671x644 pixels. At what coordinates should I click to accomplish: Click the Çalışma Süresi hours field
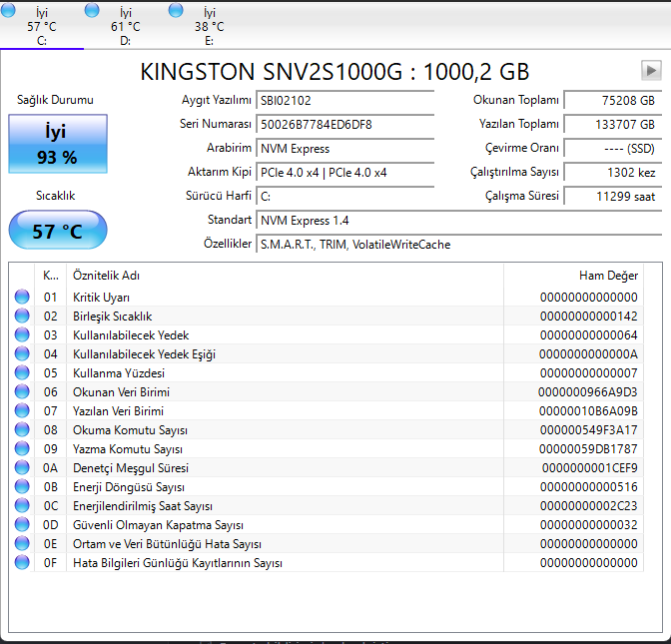(x=611, y=197)
